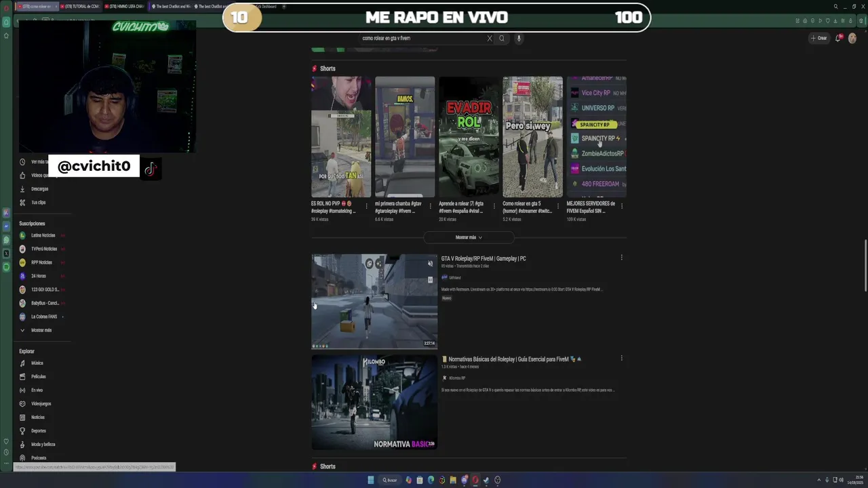Open the system tray hidden icons chevron
This screenshot has width=868, height=488.
coord(818,480)
